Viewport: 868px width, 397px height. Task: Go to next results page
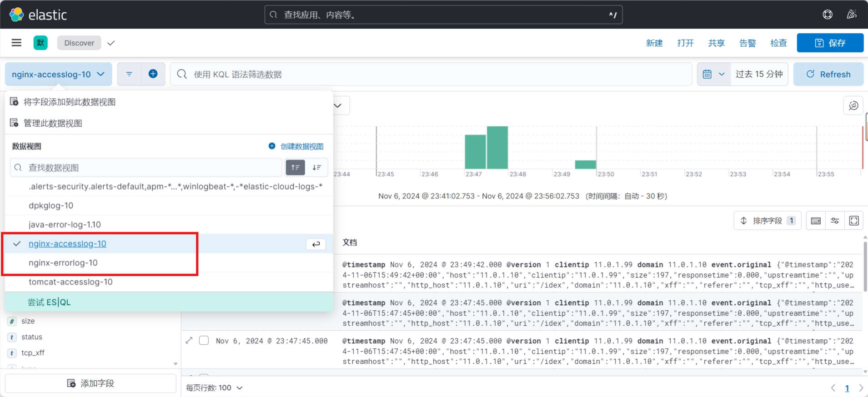pos(860,388)
